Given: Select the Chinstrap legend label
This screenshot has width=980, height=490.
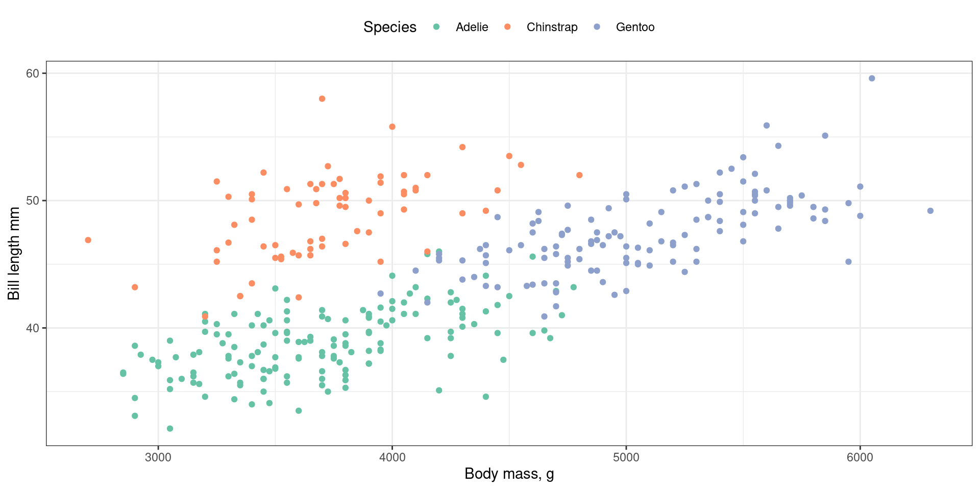Looking at the screenshot, I should (552, 27).
